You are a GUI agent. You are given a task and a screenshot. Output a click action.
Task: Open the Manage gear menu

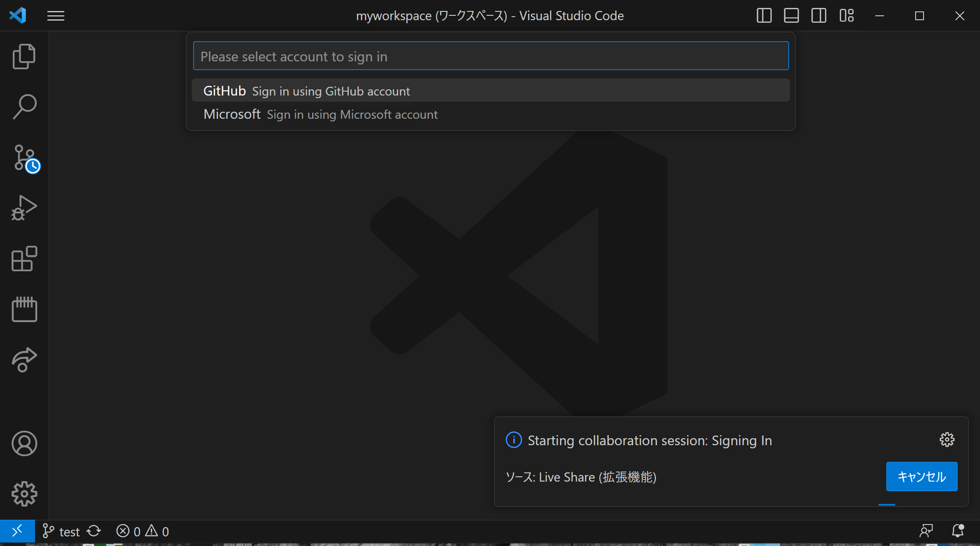pos(24,494)
